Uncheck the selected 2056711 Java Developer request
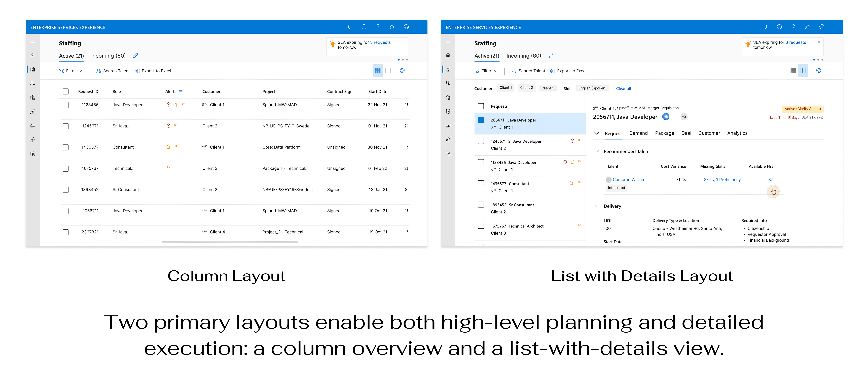The height and width of the screenshot is (381, 868). tap(481, 120)
